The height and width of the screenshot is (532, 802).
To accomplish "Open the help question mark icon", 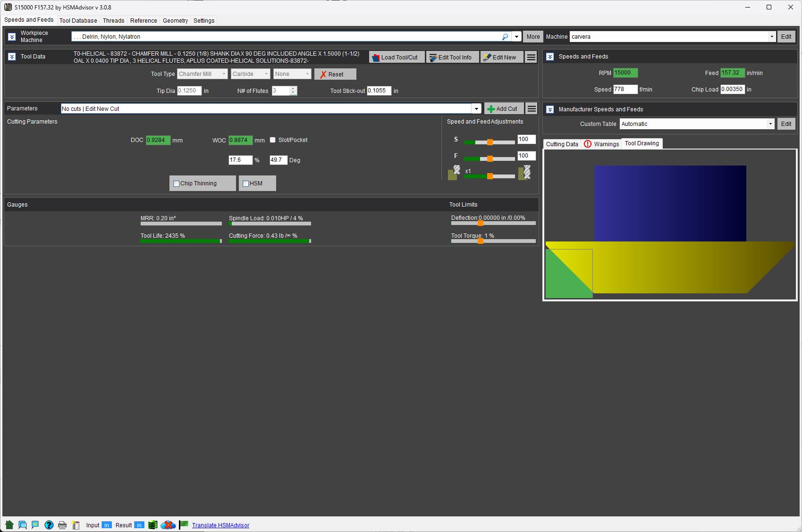I will tap(49, 525).
